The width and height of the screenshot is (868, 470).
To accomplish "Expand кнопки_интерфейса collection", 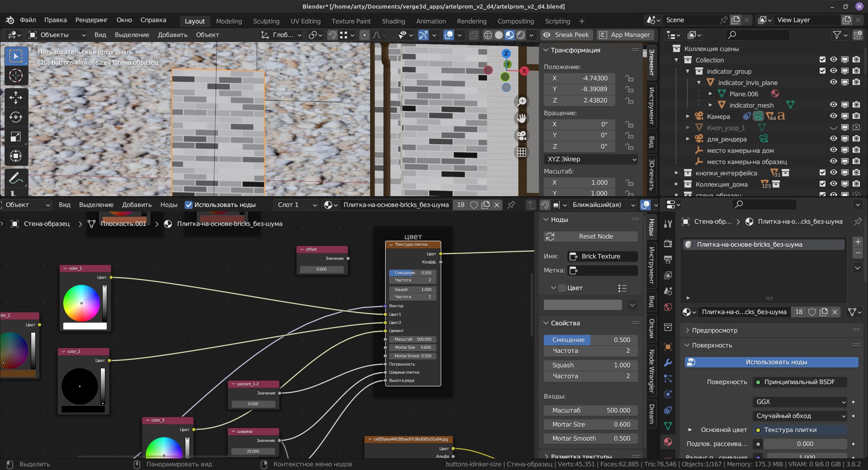I will point(676,173).
